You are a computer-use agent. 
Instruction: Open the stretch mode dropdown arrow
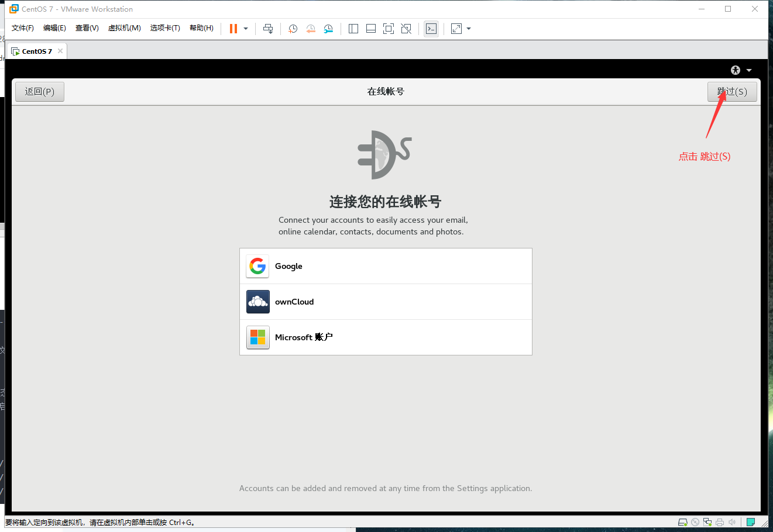click(468, 28)
